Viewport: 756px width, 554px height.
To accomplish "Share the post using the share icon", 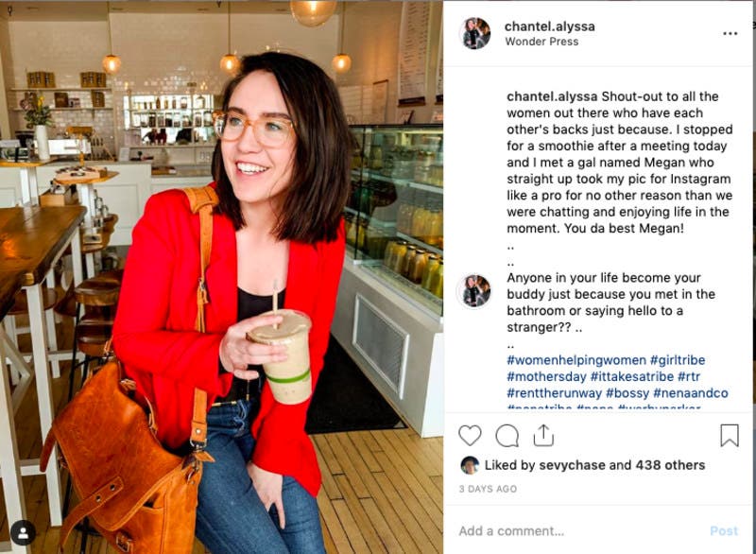I will point(543,436).
